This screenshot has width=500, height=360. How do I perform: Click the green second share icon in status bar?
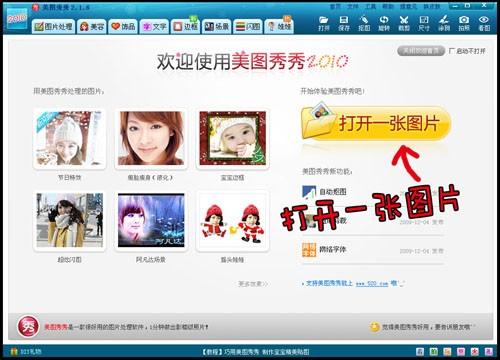coord(434,351)
